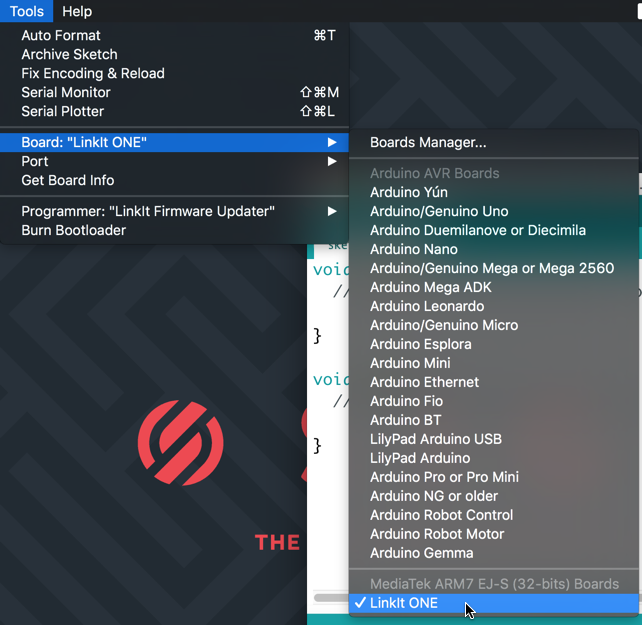Screen dimensions: 642x625
Task: Select Arduino Mega ADK
Action: 493,287
